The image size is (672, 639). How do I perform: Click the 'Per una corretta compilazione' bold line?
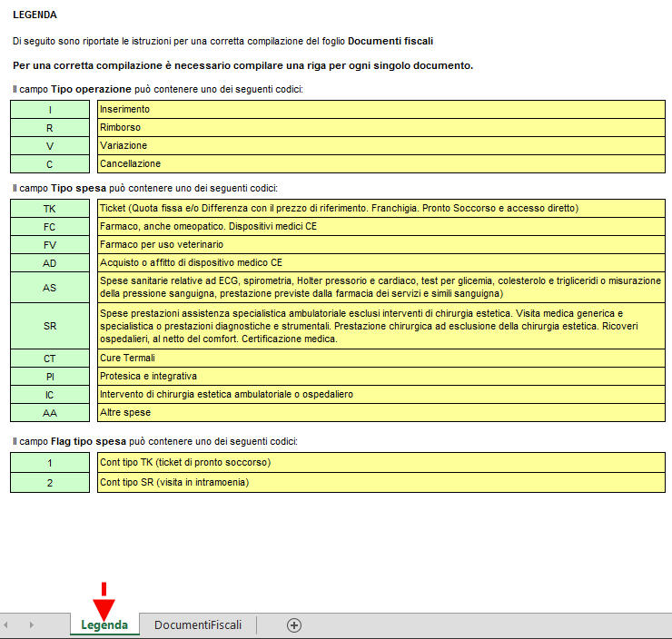pyautogui.click(x=242, y=65)
